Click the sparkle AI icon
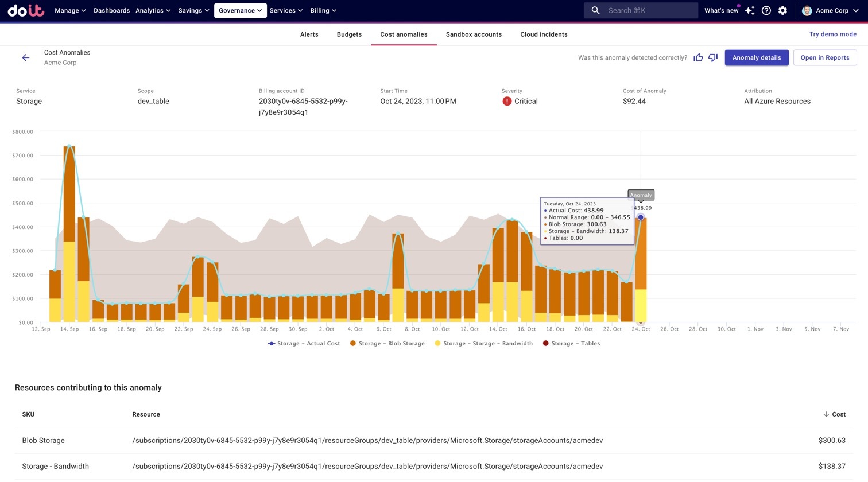The width and height of the screenshot is (868, 482). [750, 10]
